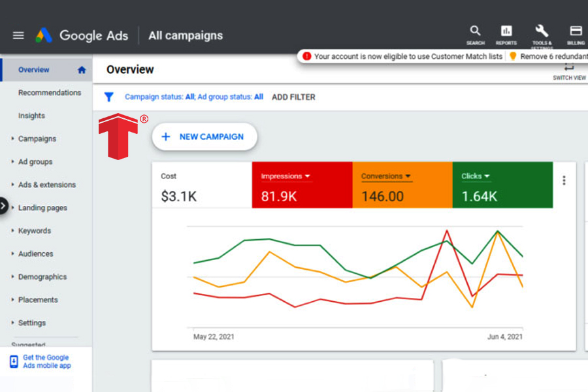The height and width of the screenshot is (392, 588).
Task: Click the New Campaign button
Action: [204, 137]
